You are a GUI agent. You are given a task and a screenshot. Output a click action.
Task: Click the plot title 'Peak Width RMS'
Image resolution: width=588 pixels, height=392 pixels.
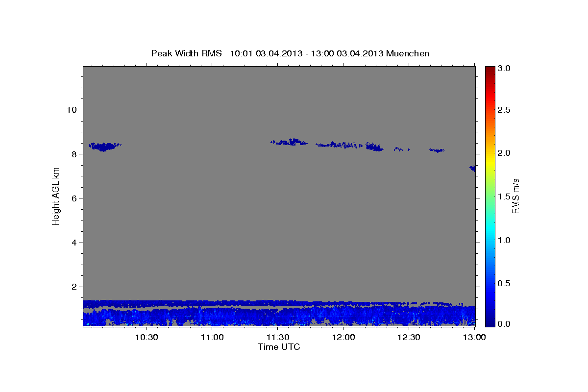click(186, 53)
